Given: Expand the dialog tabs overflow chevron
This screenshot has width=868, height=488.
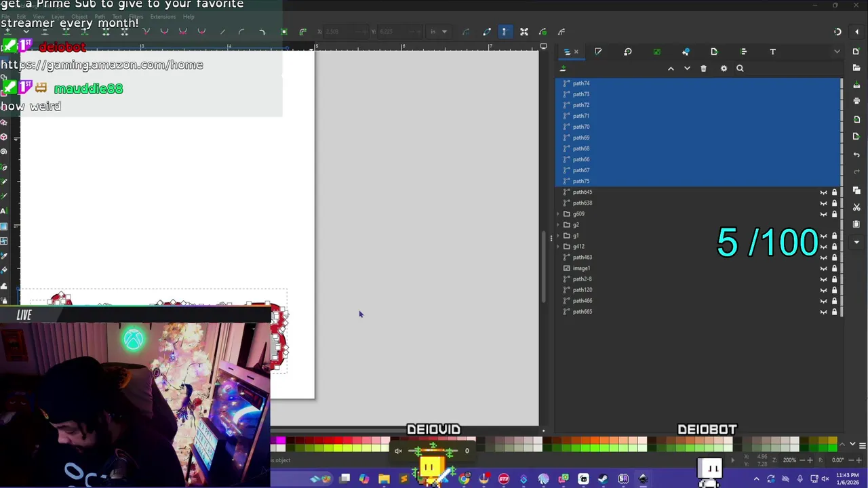Looking at the screenshot, I should coord(837,52).
